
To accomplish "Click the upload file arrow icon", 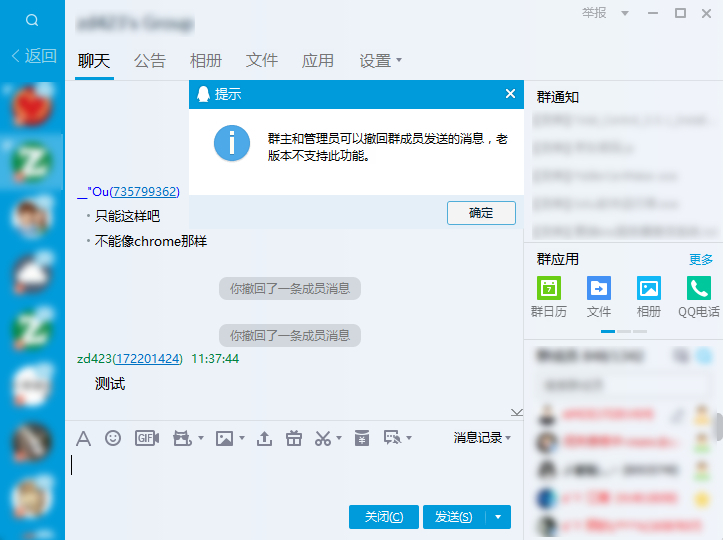I will pyautogui.click(x=264, y=438).
